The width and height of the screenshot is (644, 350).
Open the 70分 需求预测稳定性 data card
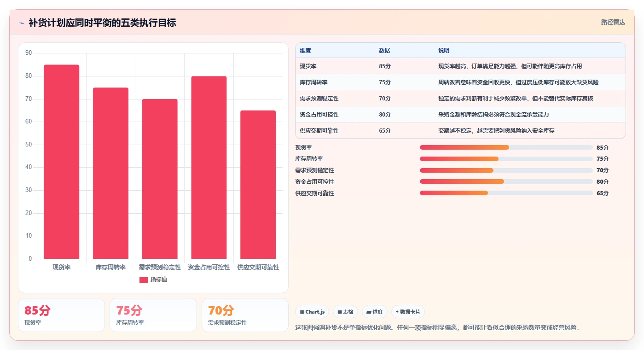pyautogui.click(x=245, y=315)
